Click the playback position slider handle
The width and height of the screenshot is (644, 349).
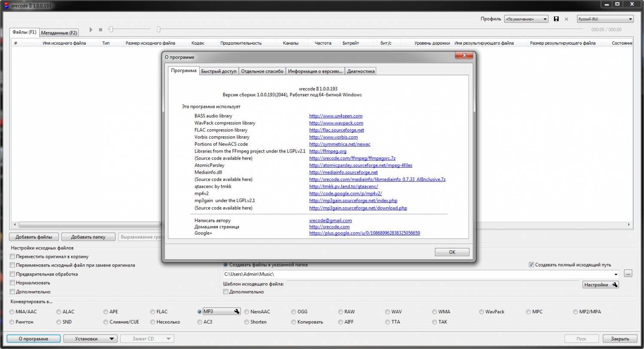point(158,29)
